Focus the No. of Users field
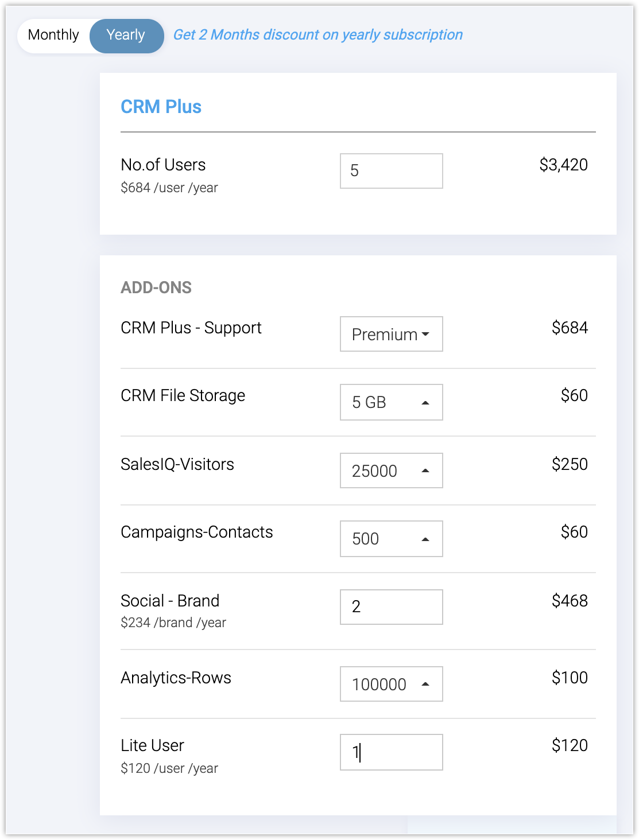 point(391,171)
